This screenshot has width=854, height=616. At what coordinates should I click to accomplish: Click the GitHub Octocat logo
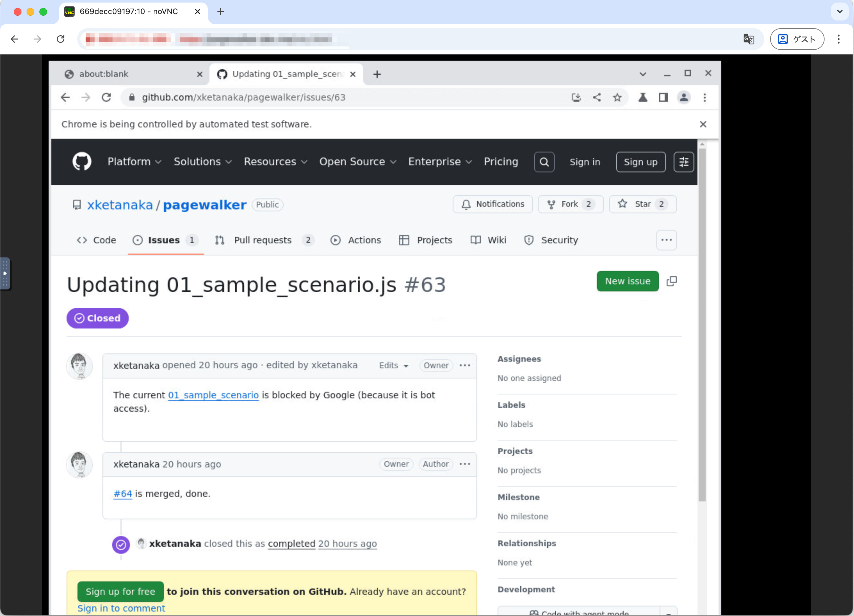[82, 162]
